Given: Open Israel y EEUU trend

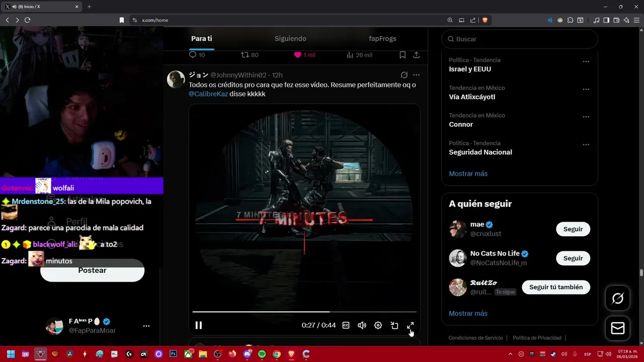Looking at the screenshot, I should click(470, 69).
